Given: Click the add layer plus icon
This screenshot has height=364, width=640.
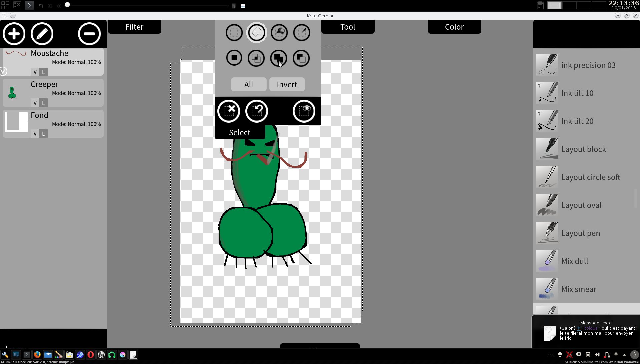Looking at the screenshot, I should (14, 34).
